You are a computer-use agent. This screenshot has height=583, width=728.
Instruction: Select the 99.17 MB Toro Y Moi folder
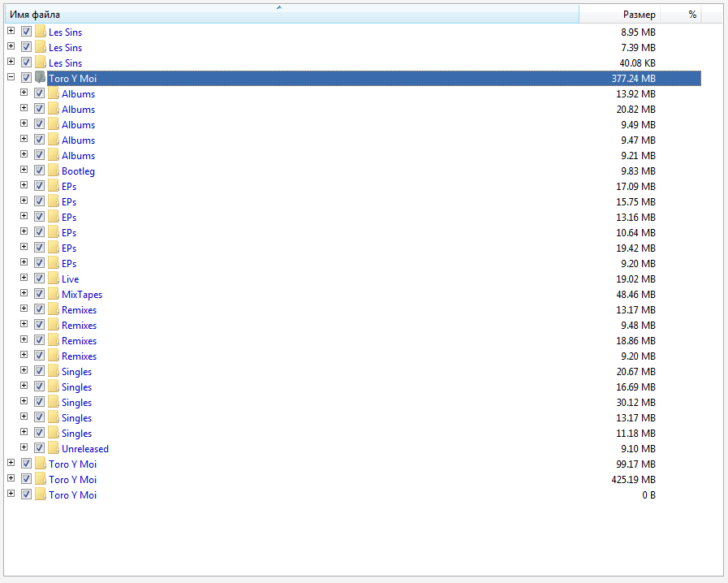tap(72, 464)
